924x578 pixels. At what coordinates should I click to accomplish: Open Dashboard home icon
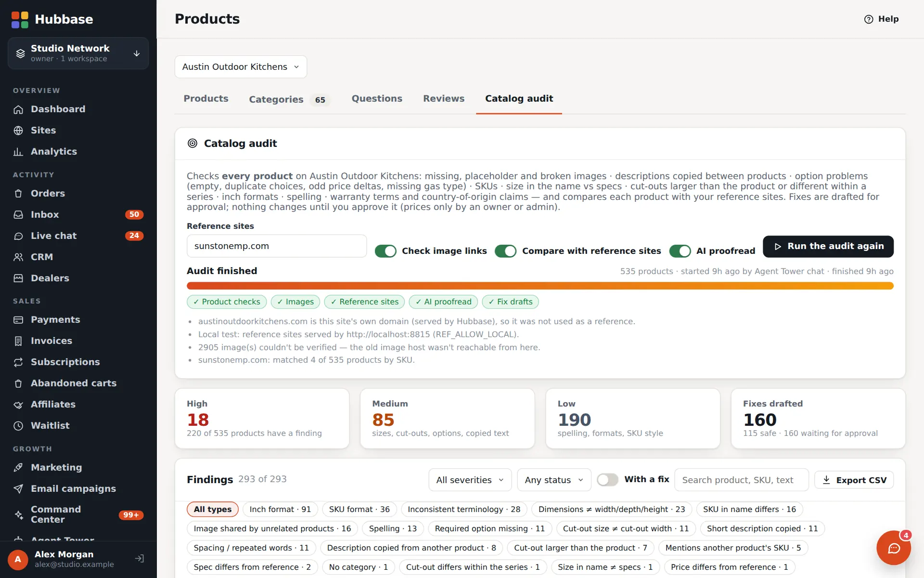(x=18, y=109)
